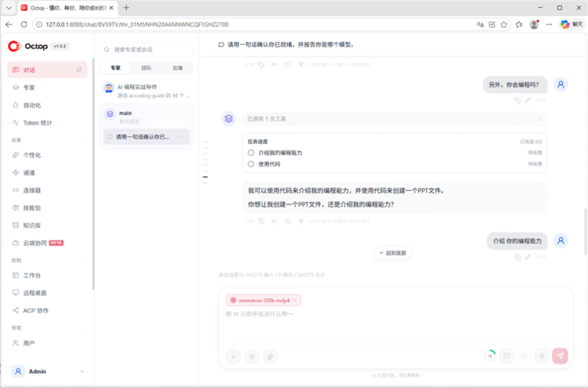Collapse the 设置 sidebar section
Viewport: 588px width, 388px height.
click(80, 140)
